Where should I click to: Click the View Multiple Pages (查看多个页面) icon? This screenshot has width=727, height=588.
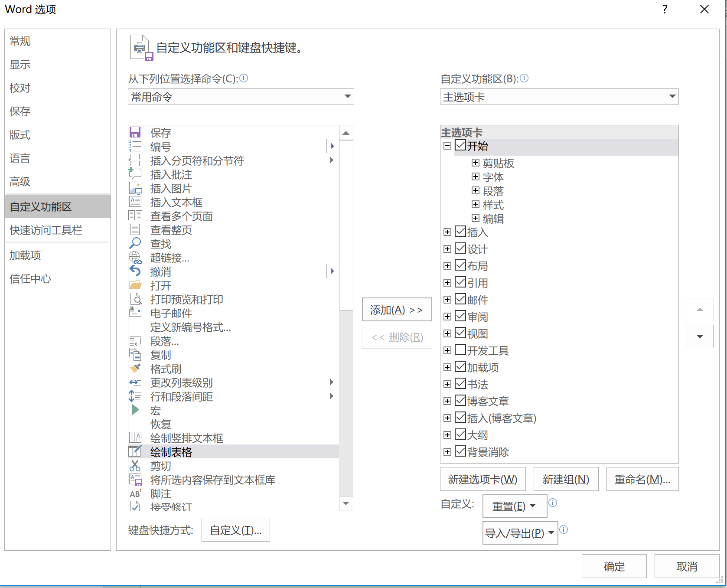click(x=135, y=216)
